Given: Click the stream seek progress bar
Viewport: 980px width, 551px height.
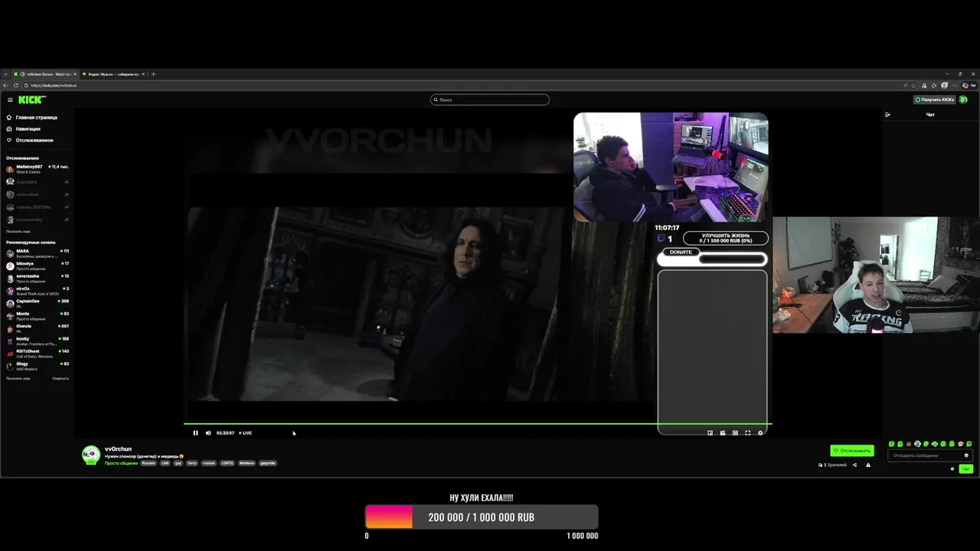Looking at the screenshot, I should (x=478, y=423).
